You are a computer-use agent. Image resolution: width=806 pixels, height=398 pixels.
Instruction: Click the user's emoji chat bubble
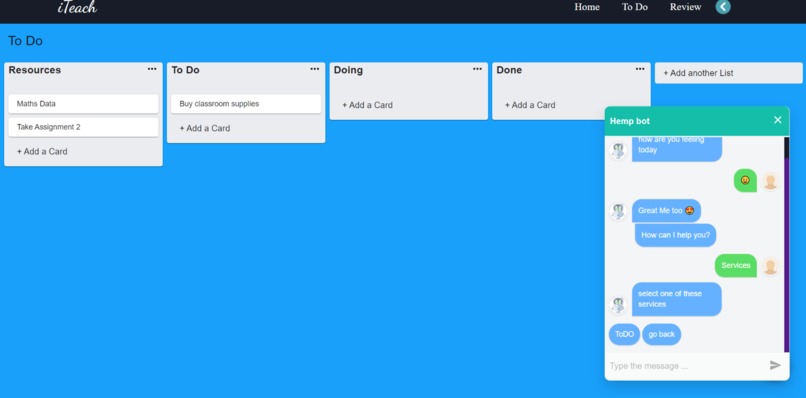[x=745, y=180]
